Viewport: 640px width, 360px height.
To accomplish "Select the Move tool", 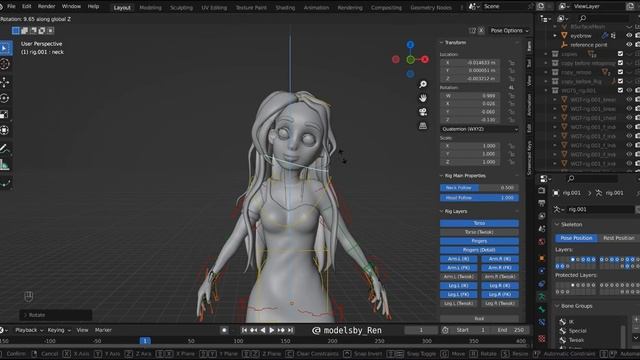I will pyautogui.click(x=5, y=82).
